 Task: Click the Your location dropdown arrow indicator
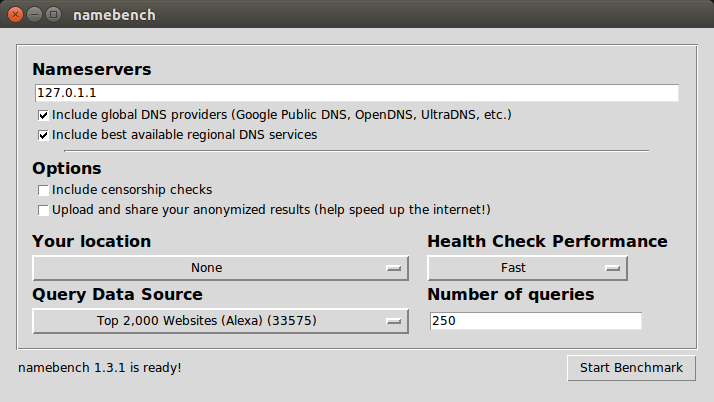393,268
